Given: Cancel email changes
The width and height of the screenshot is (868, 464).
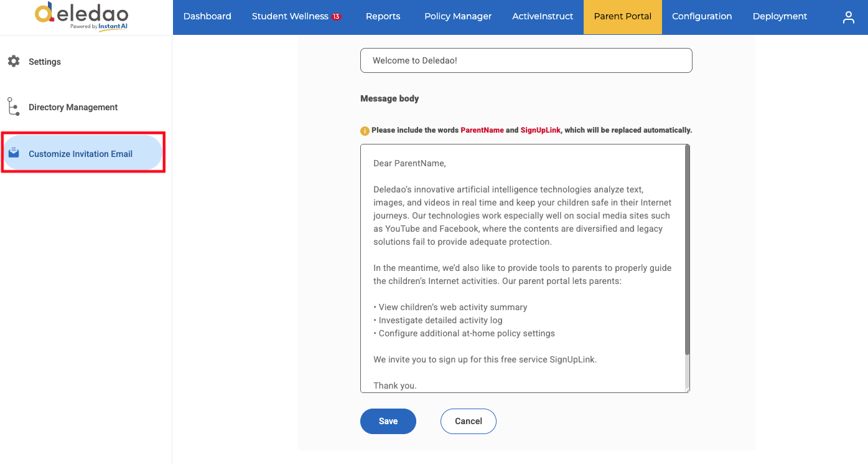Looking at the screenshot, I should tap(469, 421).
